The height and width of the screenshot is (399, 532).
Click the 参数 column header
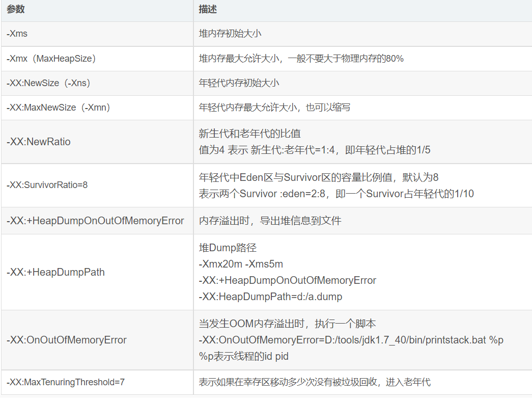click(15, 10)
